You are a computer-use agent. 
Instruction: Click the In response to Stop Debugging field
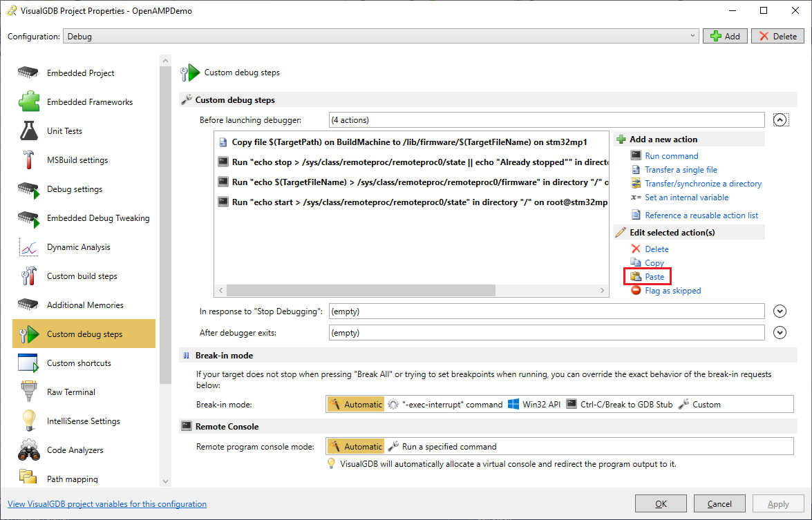547,311
